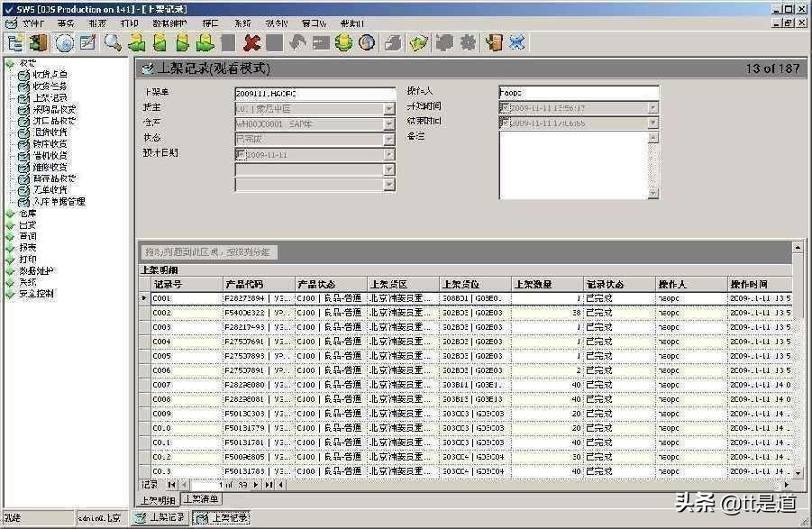Click the grid vertical scrollbar up arrow
The width and height of the screenshot is (812, 529).
pyautogui.click(x=798, y=248)
